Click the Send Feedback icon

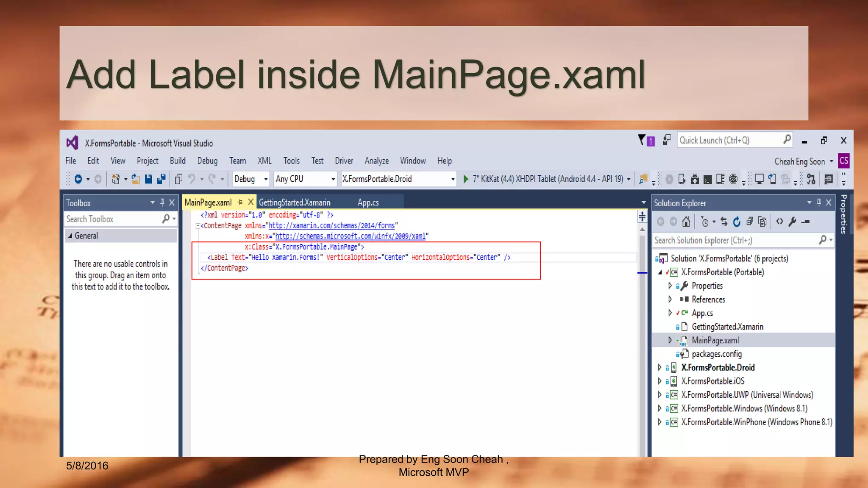click(667, 140)
